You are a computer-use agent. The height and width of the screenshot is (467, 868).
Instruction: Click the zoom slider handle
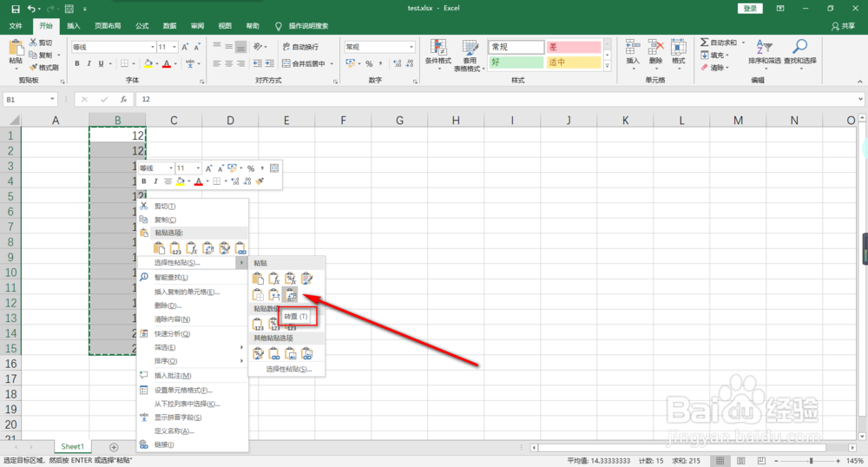point(811,460)
